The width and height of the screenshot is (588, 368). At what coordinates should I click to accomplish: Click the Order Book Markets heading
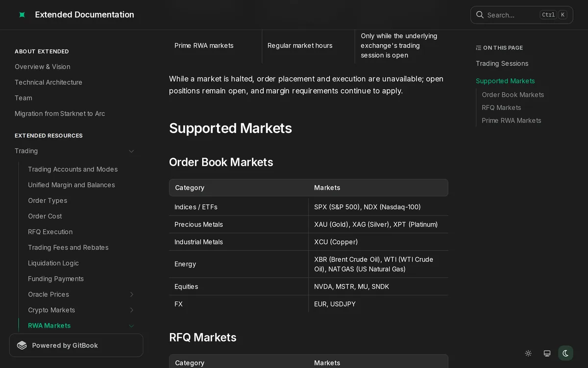221,162
